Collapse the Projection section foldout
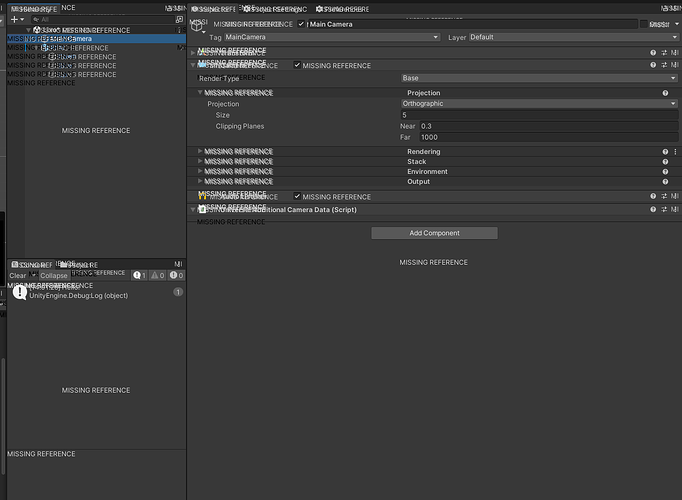 pos(200,92)
